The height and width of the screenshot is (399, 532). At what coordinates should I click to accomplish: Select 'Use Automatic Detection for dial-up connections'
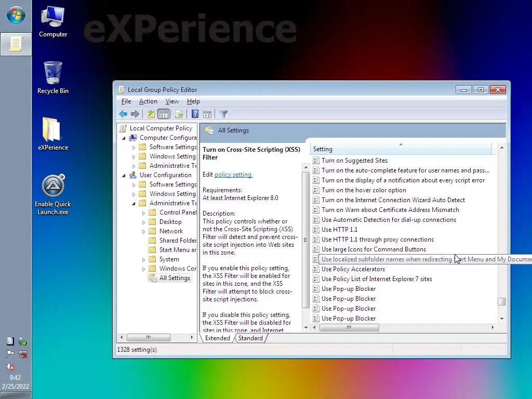389,220
